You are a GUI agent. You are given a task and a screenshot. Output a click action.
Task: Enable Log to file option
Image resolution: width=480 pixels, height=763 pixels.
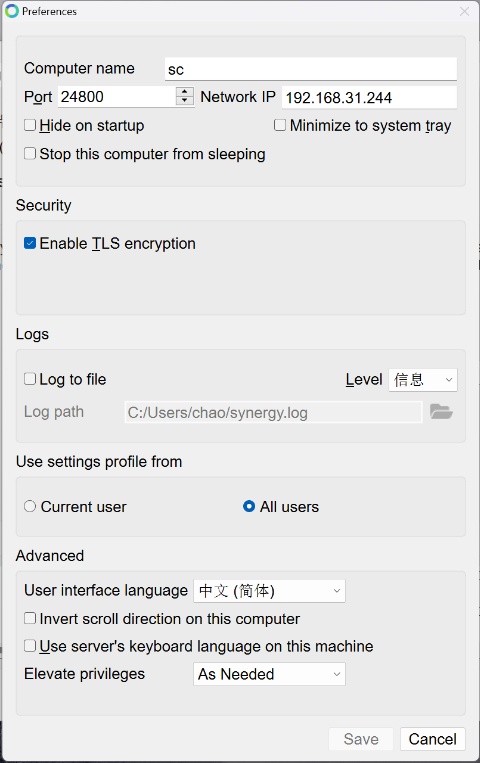pos(30,379)
